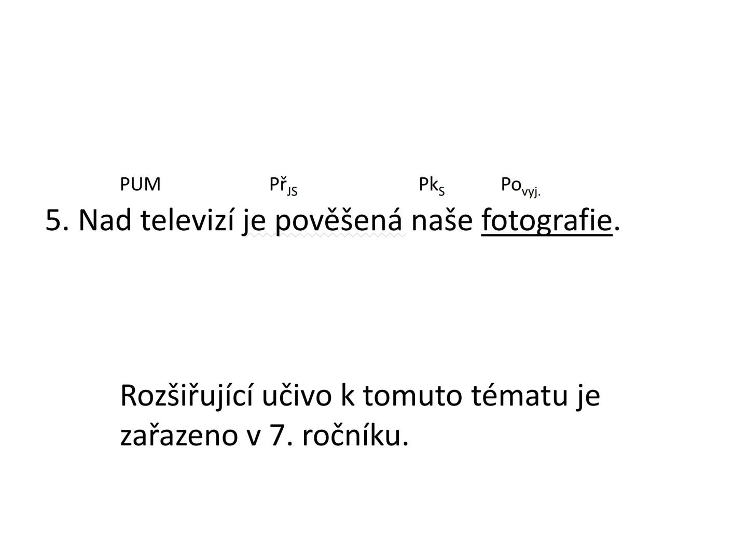Click the letter k before tomuto
This screenshot has height=560, width=747.
point(347,396)
